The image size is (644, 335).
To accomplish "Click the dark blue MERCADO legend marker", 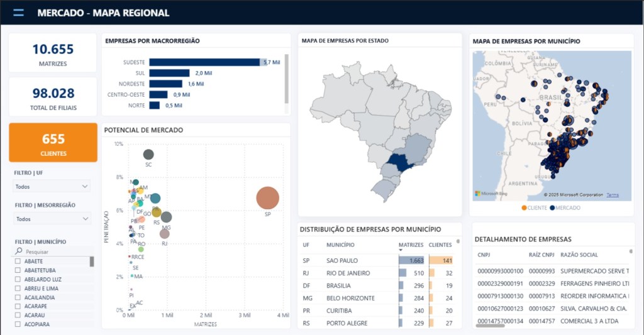I will click(x=552, y=207).
